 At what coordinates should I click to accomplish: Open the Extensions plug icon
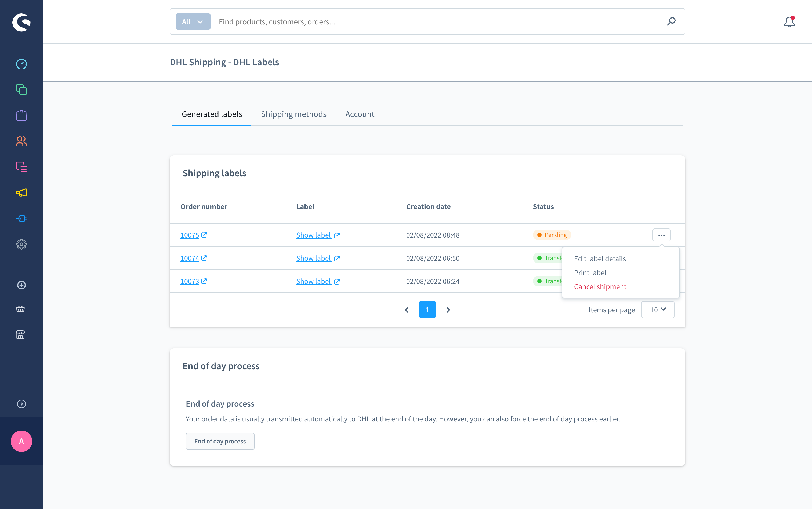pos(21,218)
